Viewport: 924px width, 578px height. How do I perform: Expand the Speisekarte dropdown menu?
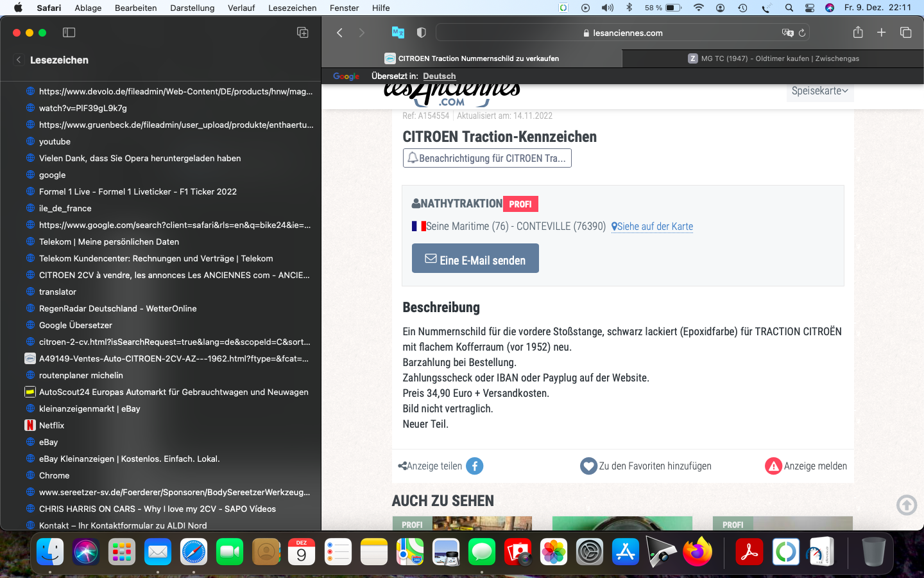coord(819,91)
